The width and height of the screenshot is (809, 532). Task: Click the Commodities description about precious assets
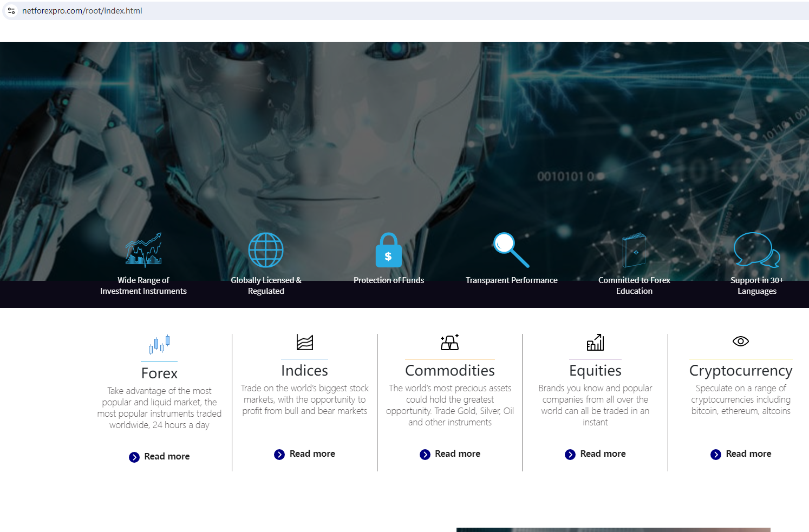[450, 405]
